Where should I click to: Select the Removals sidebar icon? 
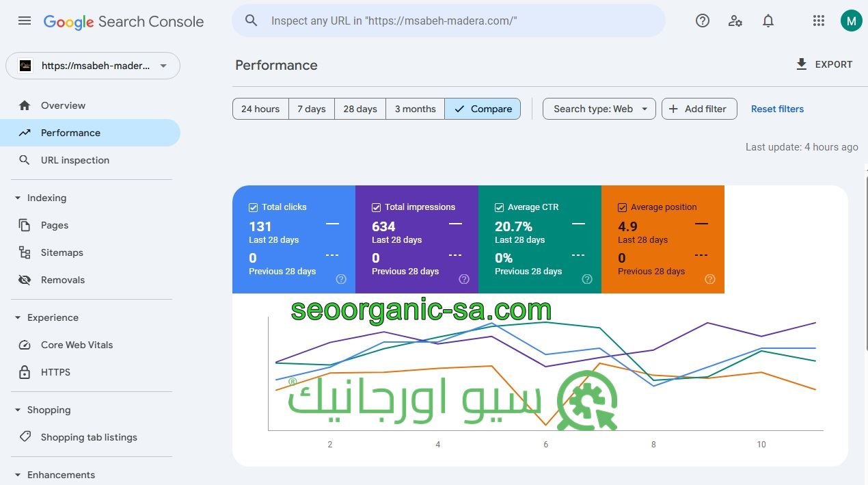click(x=25, y=280)
